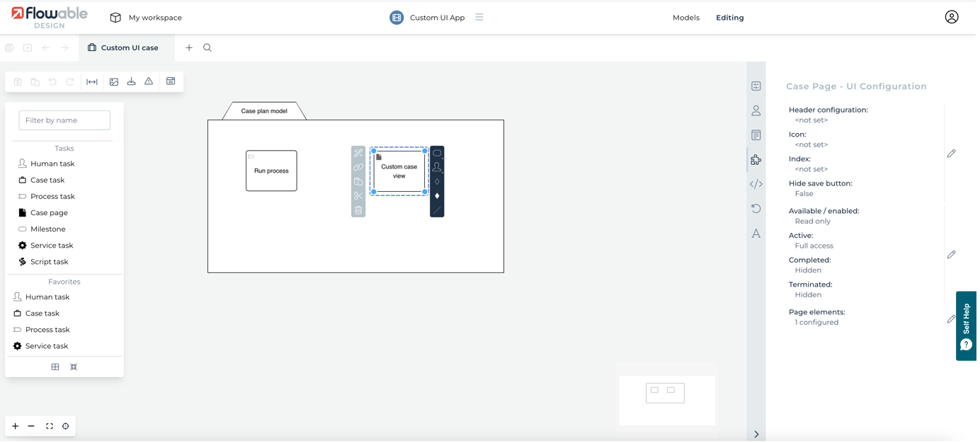Viewport: 980px width, 443px height.
Task: Open hamburger menu beside Custom UI App
Action: point(479,17)
